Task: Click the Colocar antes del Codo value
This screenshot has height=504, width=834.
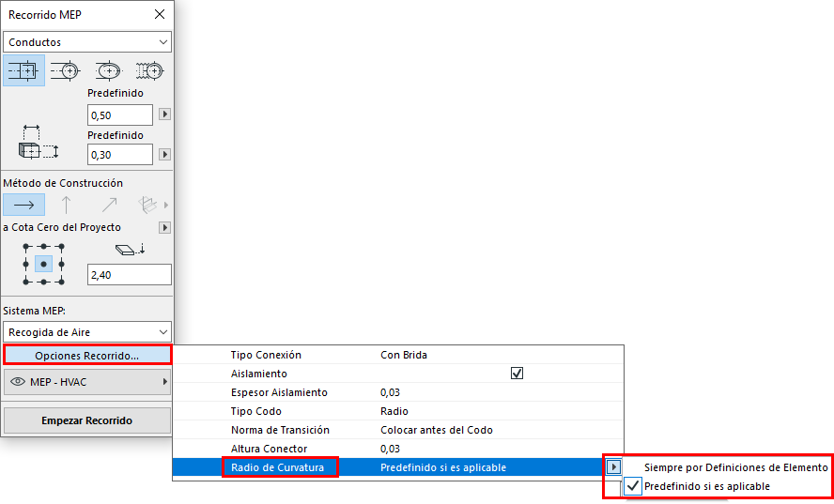Action: point(437,430)
